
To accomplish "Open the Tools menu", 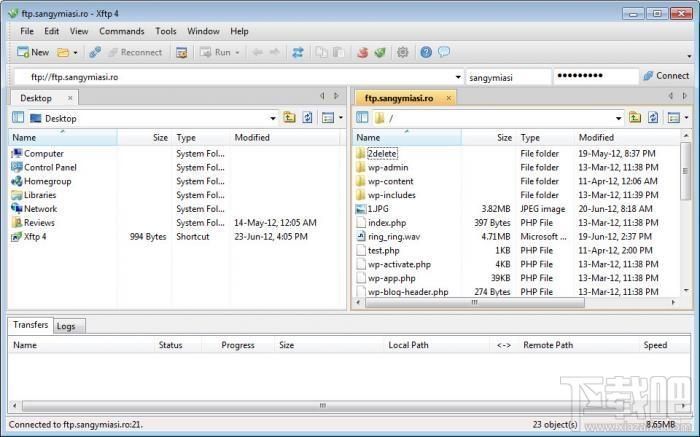I will pyautogui.click(x=166, y=31).
